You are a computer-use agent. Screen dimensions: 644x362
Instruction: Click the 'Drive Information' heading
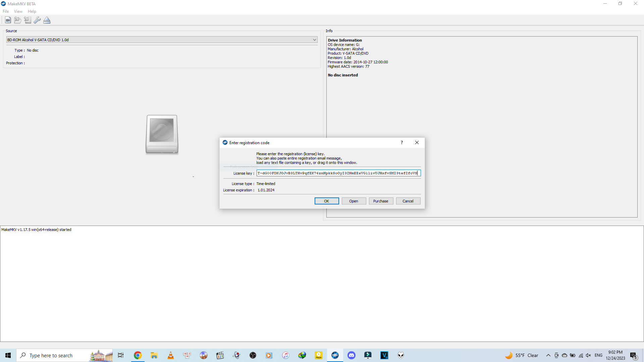345,40
